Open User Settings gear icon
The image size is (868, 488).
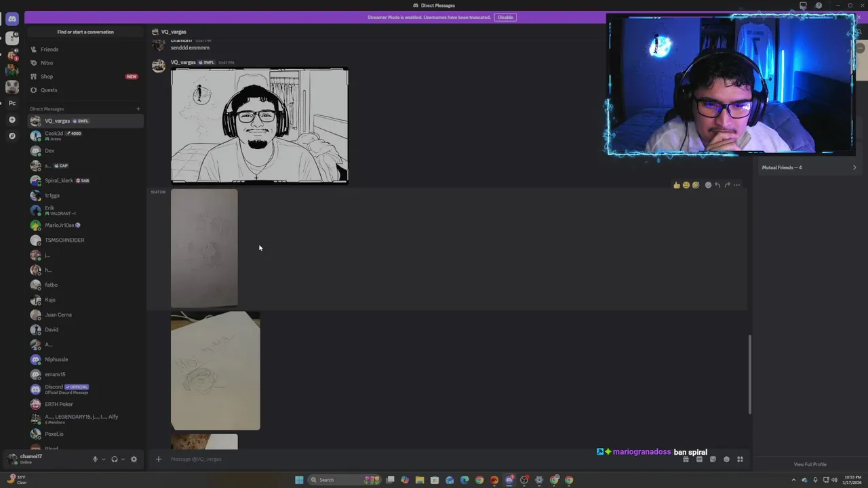134,459
